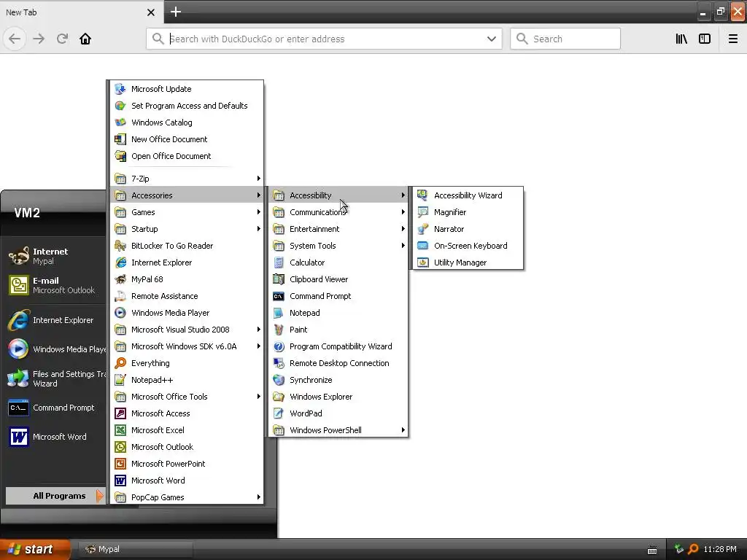Click Internet Mypal pinned item

pyautogui.click(x=55, y=256)
